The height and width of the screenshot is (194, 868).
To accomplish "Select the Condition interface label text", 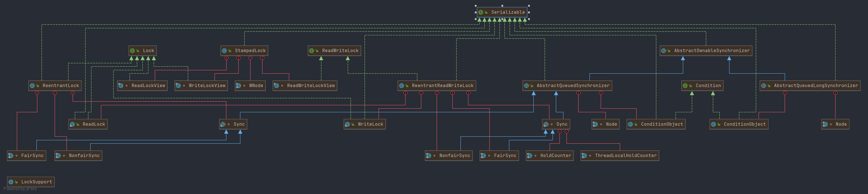I will coord(708,86).
